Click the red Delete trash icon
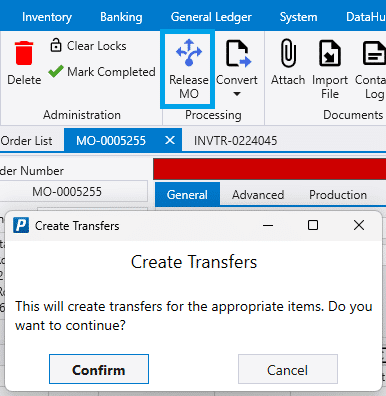The image size is (386, 396). point(24,53)
